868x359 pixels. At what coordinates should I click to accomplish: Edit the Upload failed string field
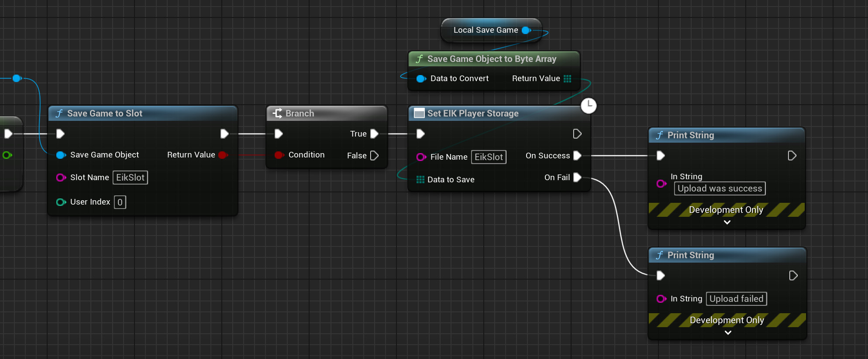(736, 299)
